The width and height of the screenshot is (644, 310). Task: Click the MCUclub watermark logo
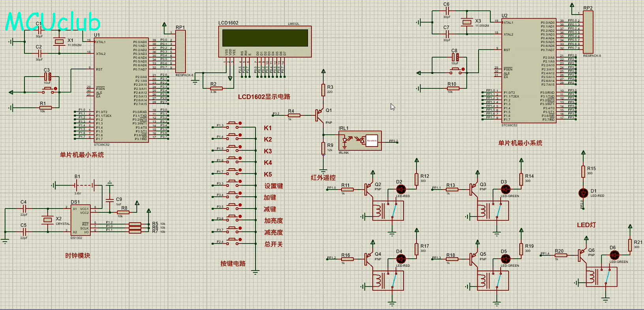pos(53,22)
